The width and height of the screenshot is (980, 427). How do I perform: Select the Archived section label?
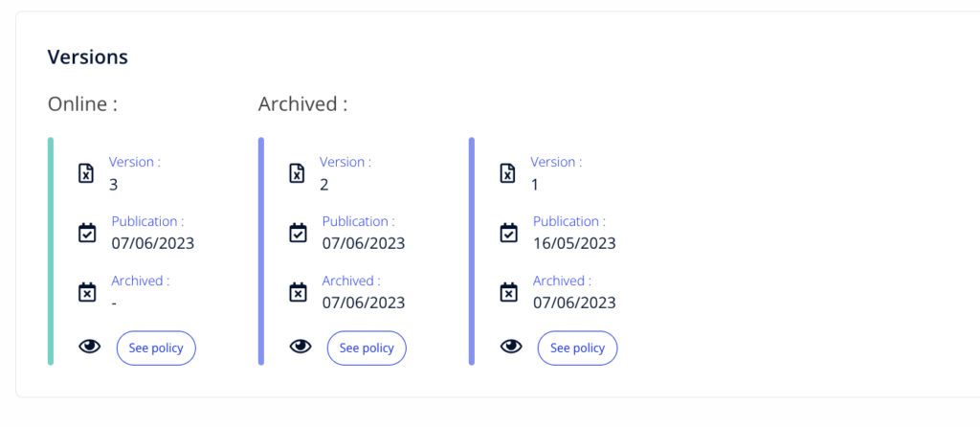303,103
